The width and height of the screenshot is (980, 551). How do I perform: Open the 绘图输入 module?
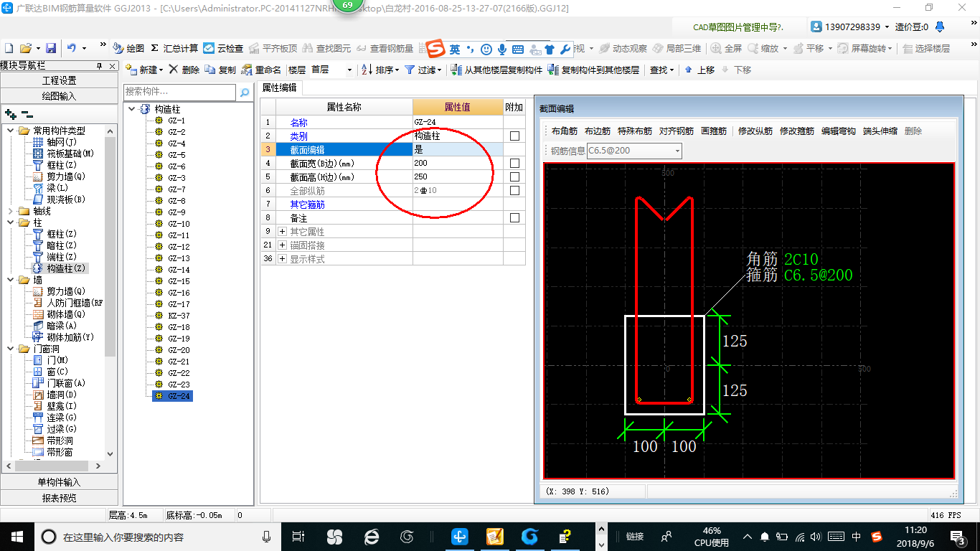coord(59,95)
